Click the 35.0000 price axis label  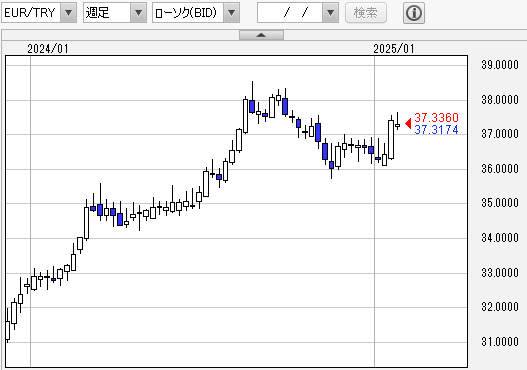[500, 203]
